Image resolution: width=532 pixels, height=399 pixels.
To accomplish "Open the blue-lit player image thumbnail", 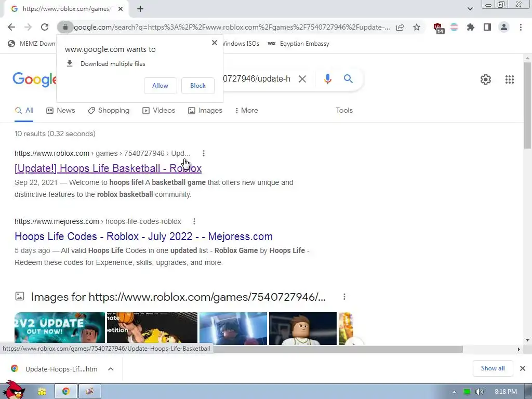I will pos(233,328).
